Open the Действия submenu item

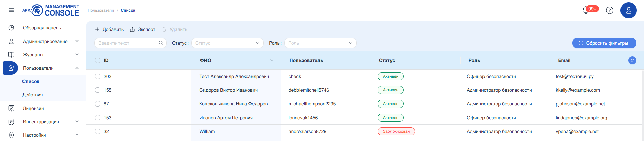pos(32,95)
